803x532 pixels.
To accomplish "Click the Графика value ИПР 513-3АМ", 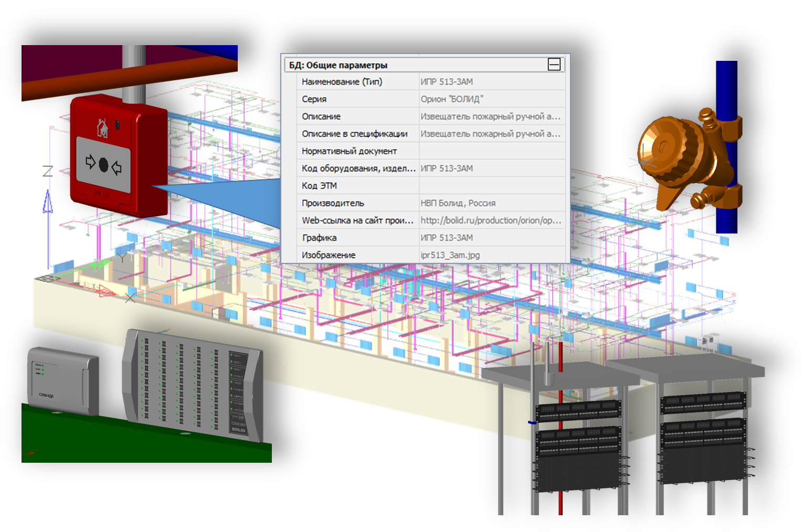I will (x=447, y=238).
